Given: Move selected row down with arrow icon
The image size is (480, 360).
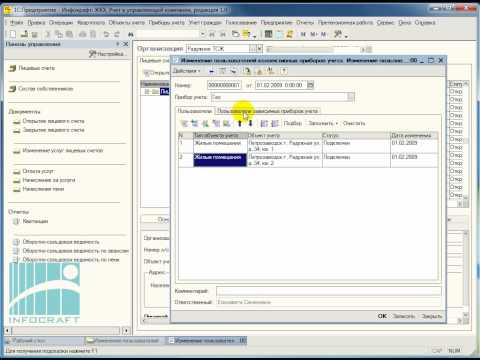Looking at the screenshot, I should (x=250, y=124).
